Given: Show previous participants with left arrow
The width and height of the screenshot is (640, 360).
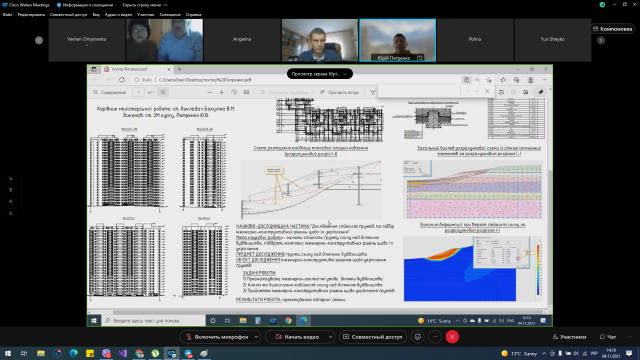Looking at the screenshot, I should point(39,40).
